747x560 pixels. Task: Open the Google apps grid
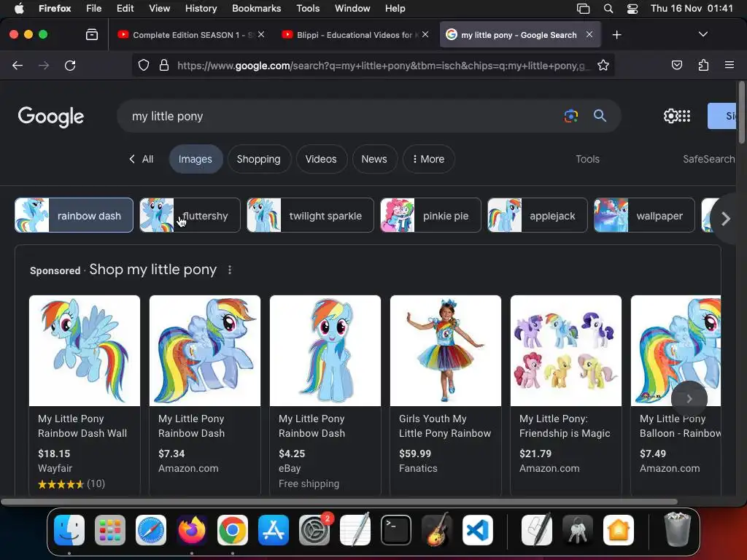(684, 116)
